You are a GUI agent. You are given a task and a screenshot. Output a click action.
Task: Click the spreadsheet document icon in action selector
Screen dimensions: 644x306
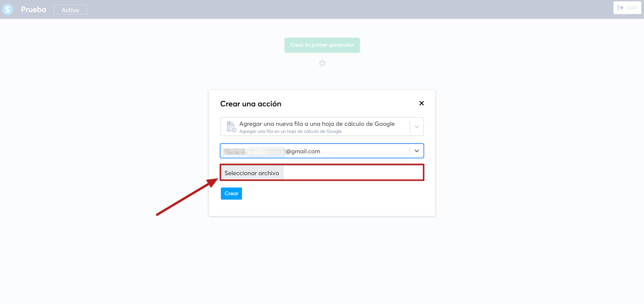(231, 126)
